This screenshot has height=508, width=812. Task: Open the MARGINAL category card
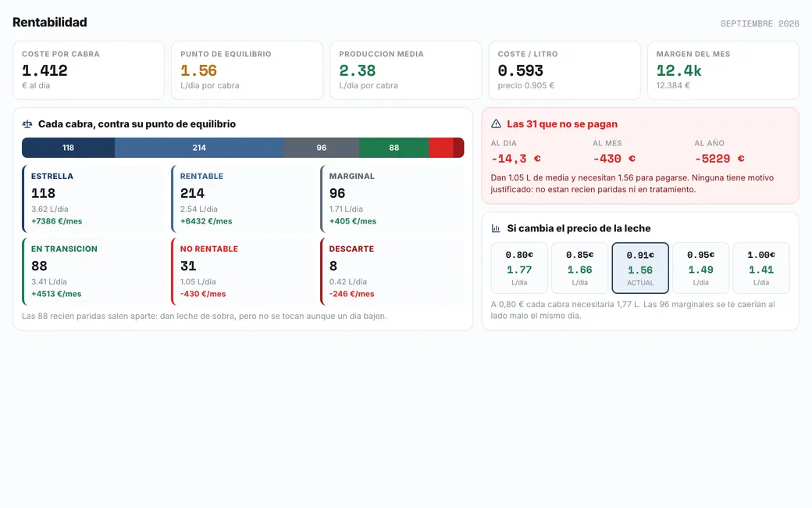[392, 199]
